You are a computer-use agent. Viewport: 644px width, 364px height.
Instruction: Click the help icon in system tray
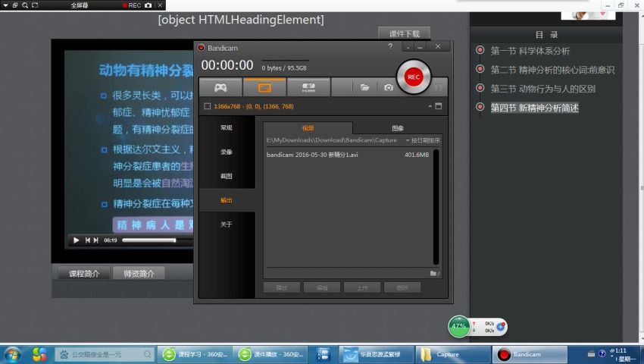coord(602,353)
